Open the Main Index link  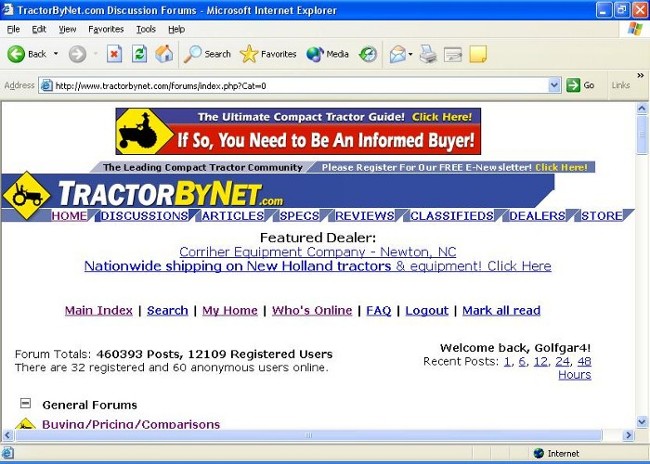coord(99,311)
